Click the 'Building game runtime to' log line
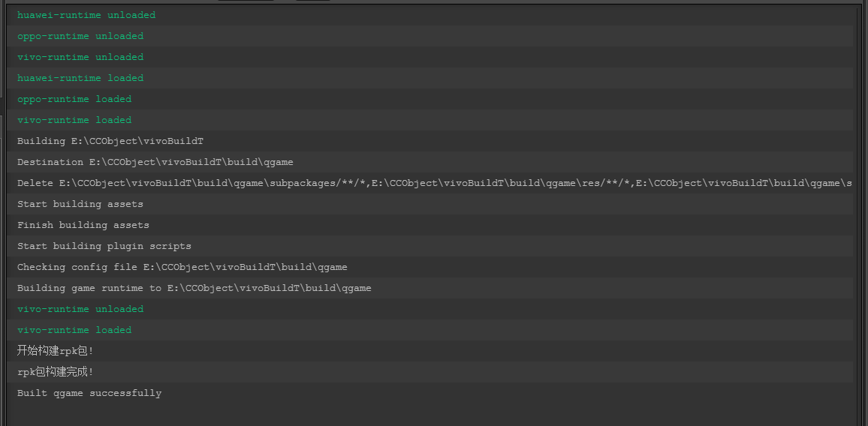Image resolution: width=868 pixels, height=426 pixels. pos(194,288)
